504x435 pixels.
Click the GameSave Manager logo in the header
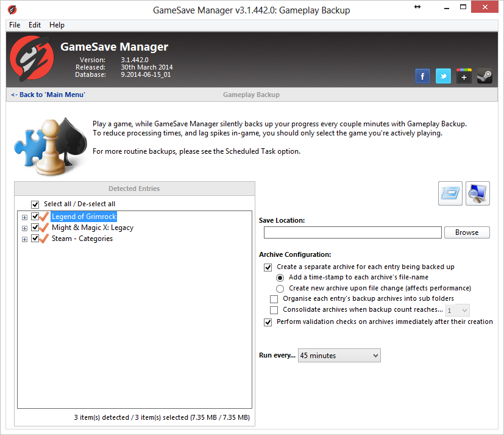pos(32,58)
